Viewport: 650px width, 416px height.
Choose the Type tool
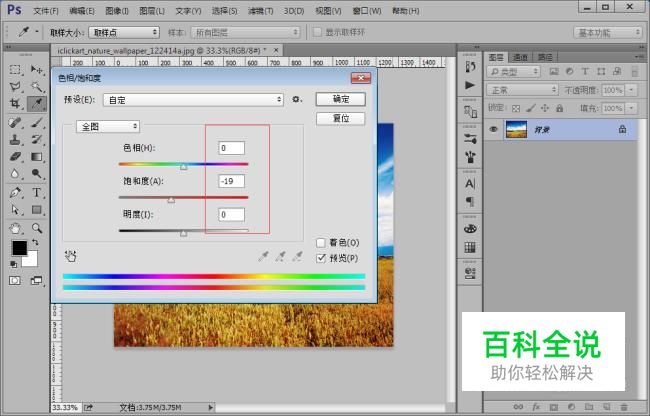click(x=37, y=193)
